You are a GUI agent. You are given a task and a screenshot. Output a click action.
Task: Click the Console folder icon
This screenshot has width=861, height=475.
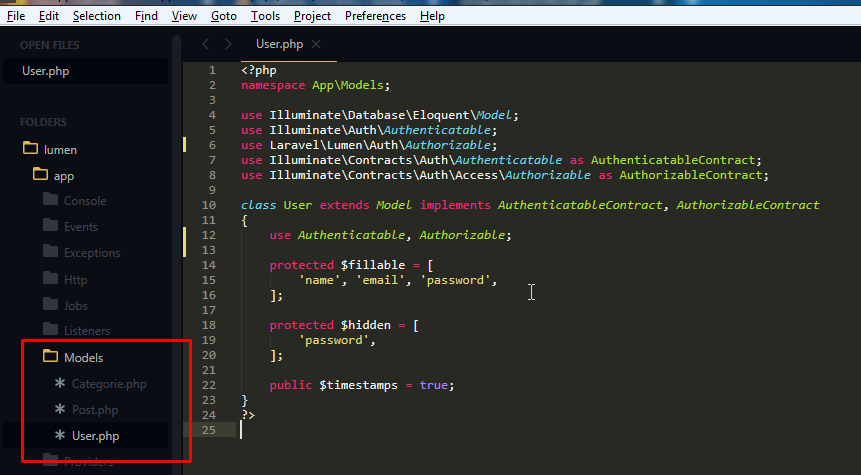(51, 198)
